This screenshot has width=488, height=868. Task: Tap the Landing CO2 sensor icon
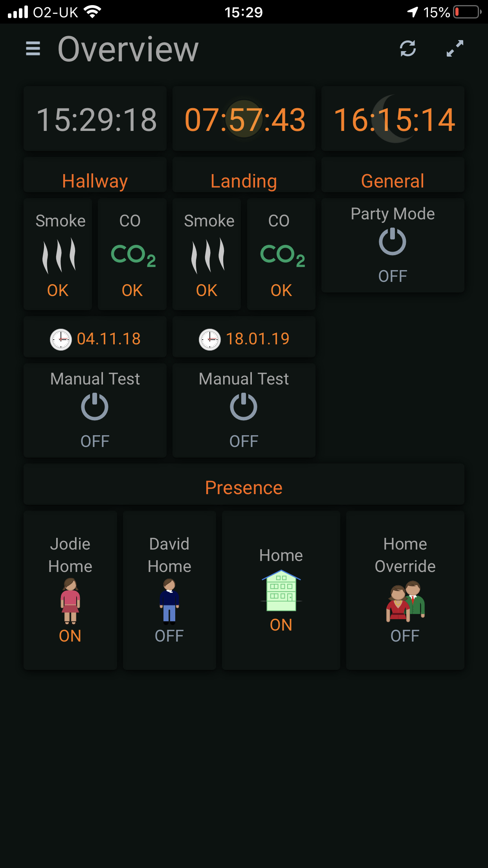coord(282,255)
